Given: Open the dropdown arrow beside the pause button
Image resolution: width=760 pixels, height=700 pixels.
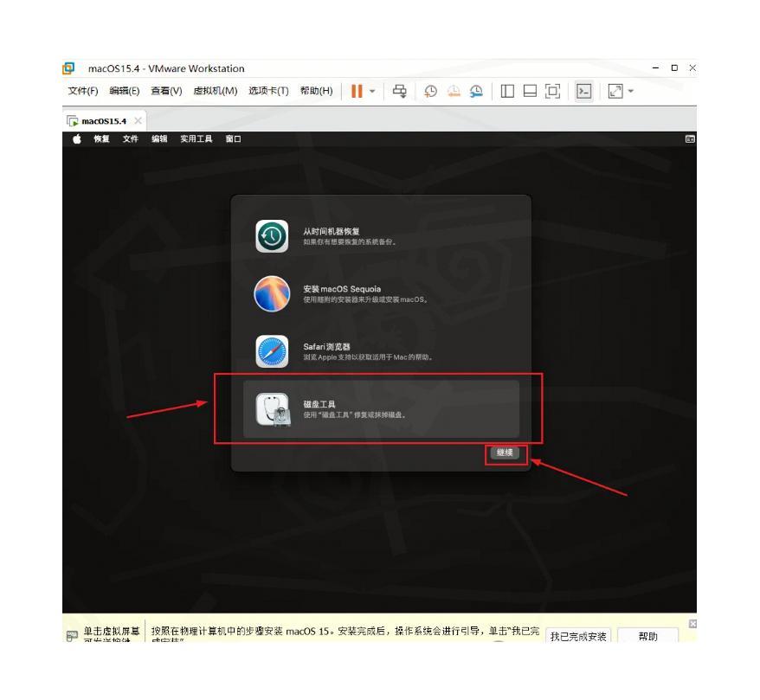Looking at the screenshot, I should pyautogui.click(x=372, y=91).
